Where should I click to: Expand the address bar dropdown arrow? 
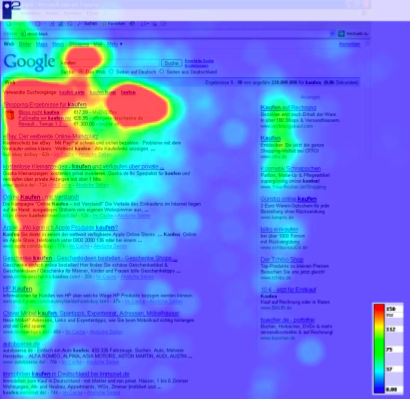pos(332,34)
